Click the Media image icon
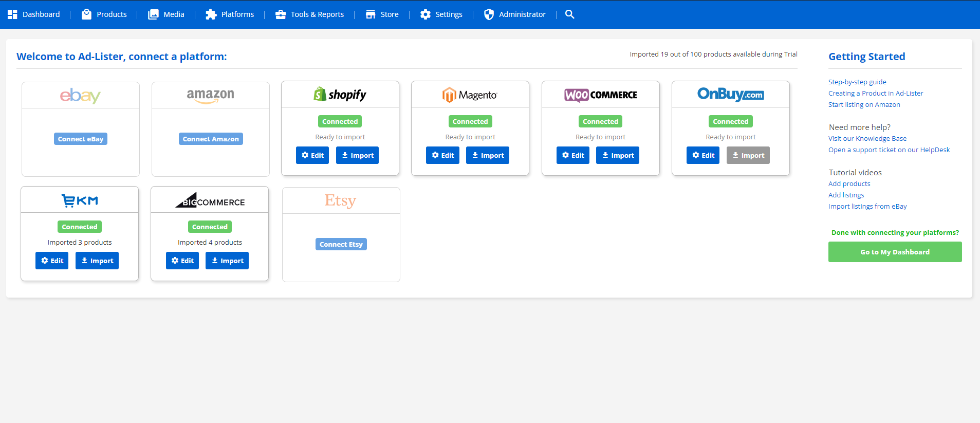 click(x=153, y=14)
